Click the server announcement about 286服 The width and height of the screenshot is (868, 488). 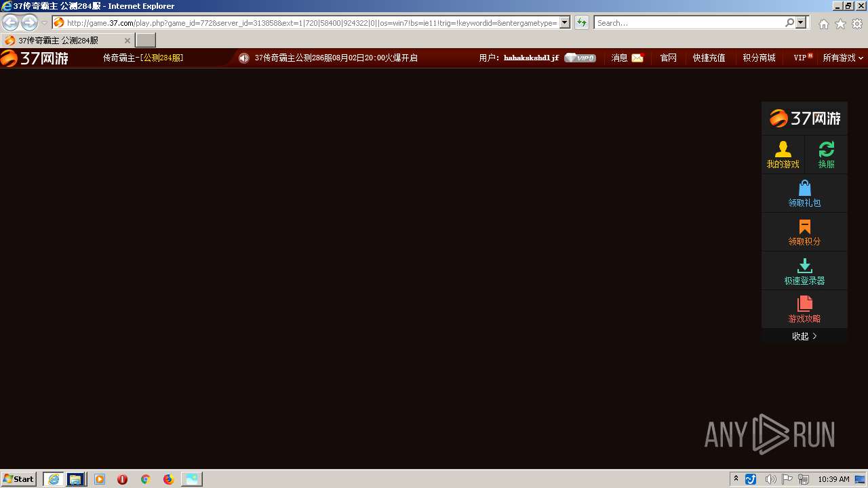tap(336, 58)
